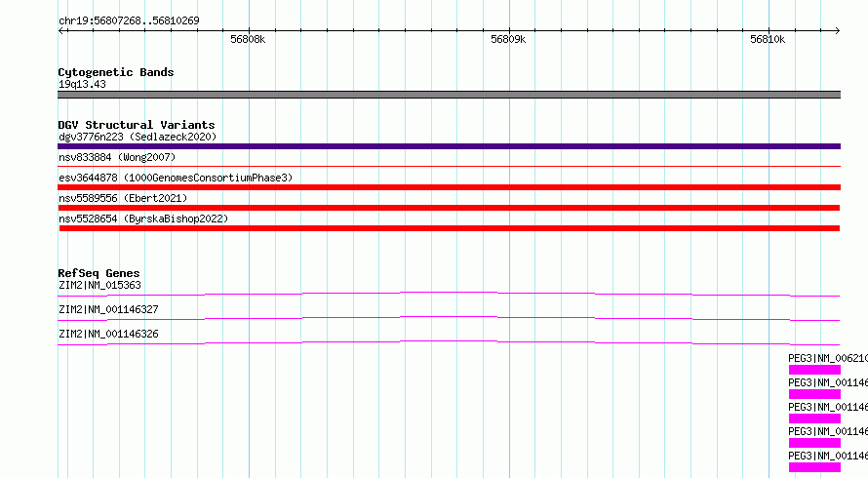This screenshot has width=868, height=478.
Task: Click the right arrowhead of the ruler
Action: [838, 30]
